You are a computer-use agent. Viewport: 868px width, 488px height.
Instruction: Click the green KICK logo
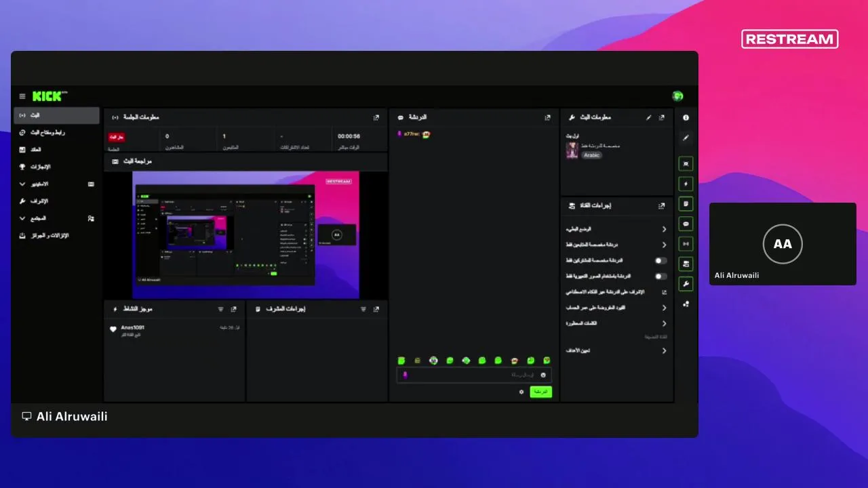(x=50, y=96)
